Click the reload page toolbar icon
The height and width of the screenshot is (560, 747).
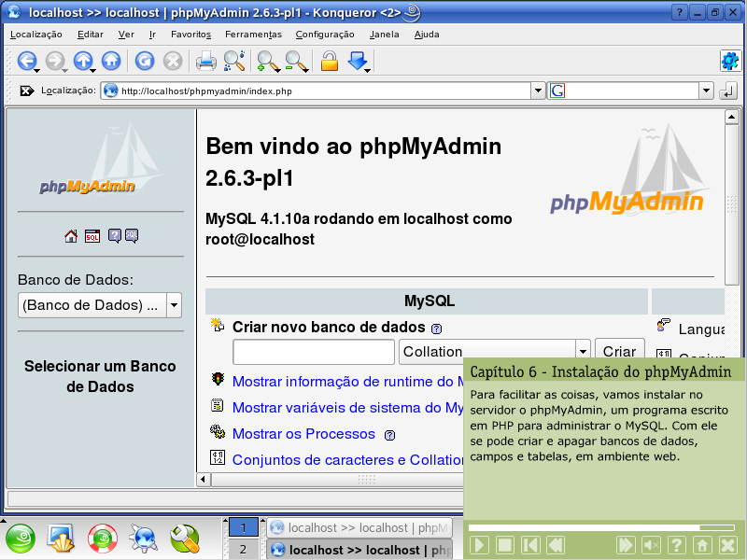tap(144, 62)
